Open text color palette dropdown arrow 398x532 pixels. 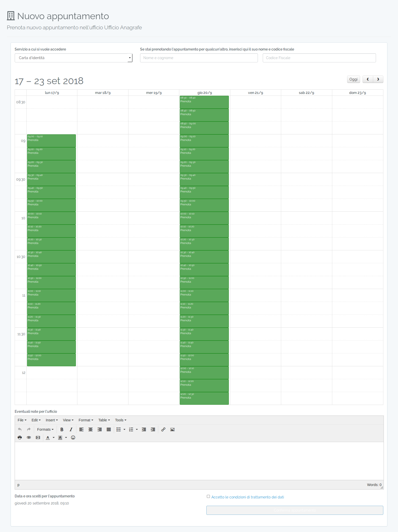54,438
